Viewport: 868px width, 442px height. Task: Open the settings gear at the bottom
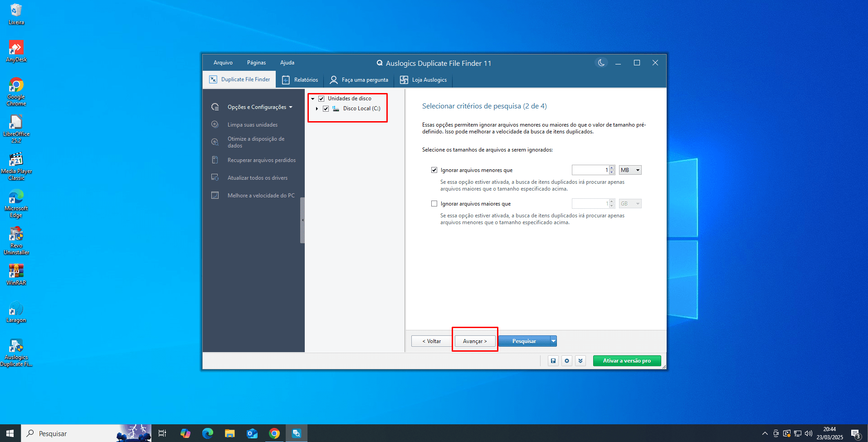566,360
